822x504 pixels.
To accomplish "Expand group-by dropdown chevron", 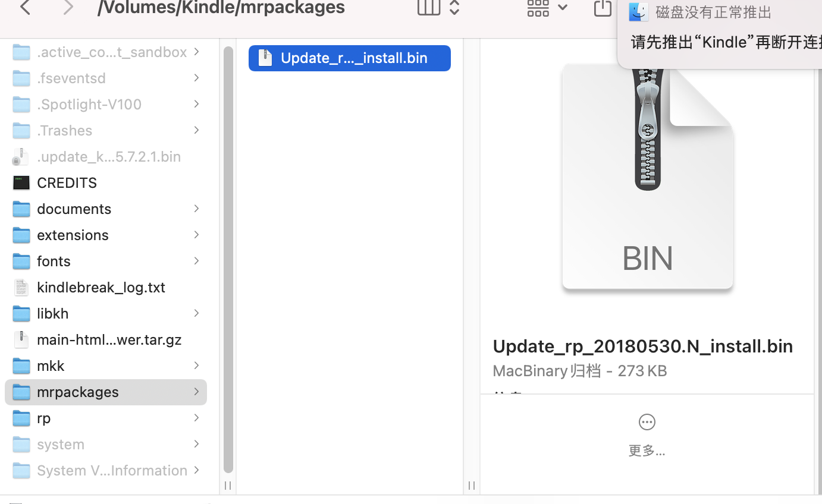I will point(563,8).
